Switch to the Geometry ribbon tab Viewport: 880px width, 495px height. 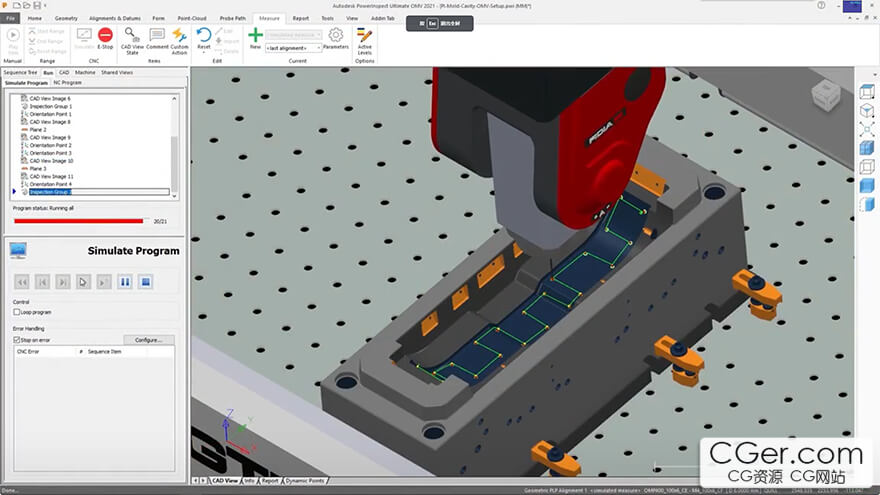tap(66, 19)
